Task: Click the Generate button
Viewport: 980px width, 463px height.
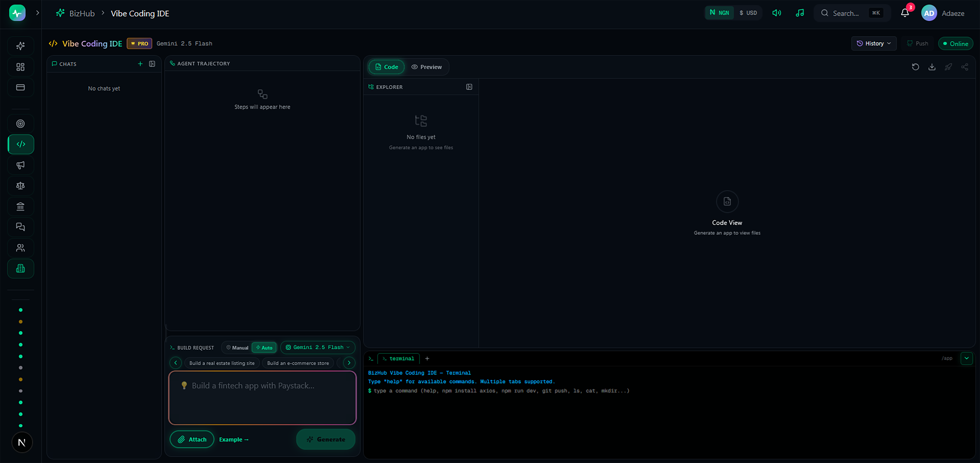Action: (326, 439)
